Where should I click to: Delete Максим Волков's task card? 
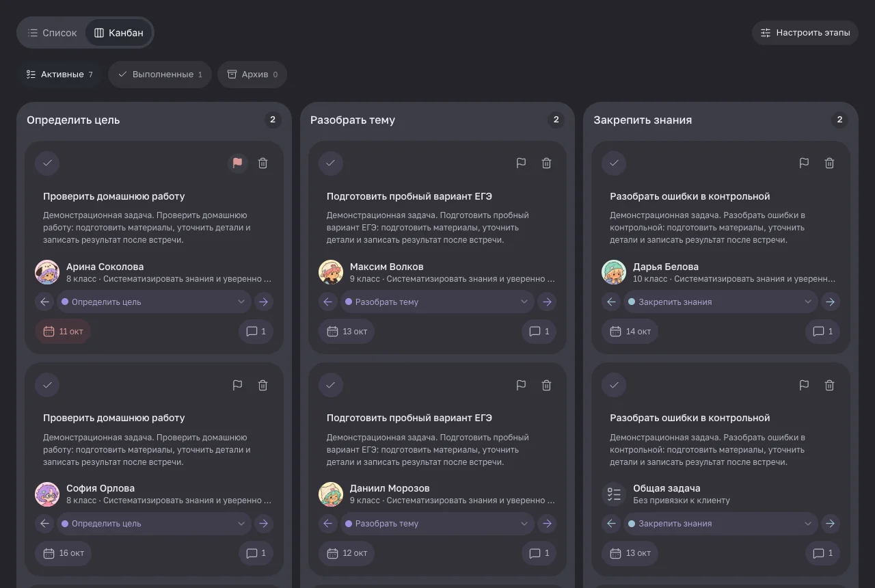click(546, 163)
